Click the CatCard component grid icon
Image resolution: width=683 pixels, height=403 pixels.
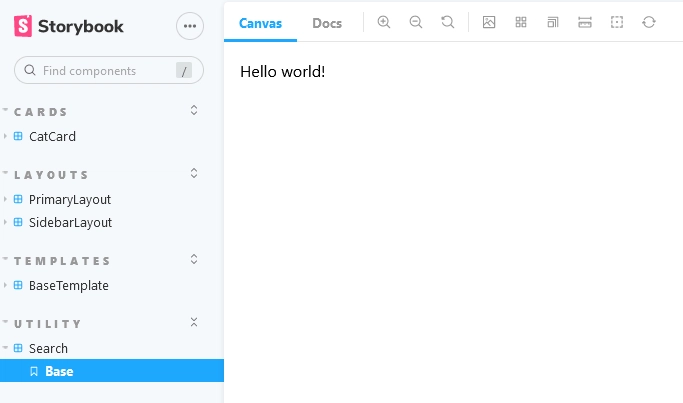tap(18, 136)
